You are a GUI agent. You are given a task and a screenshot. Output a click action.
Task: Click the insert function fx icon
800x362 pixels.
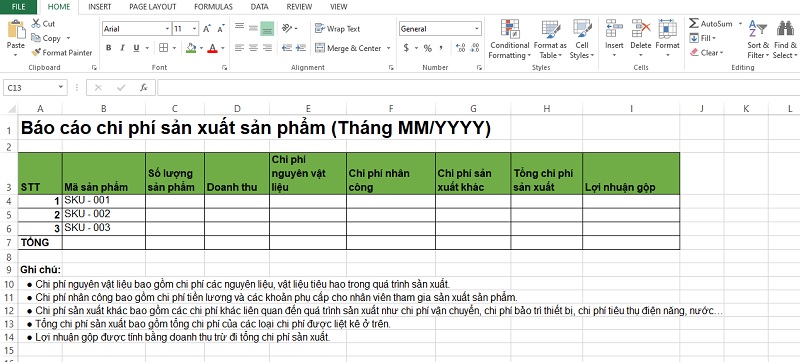tap(144, 88)
